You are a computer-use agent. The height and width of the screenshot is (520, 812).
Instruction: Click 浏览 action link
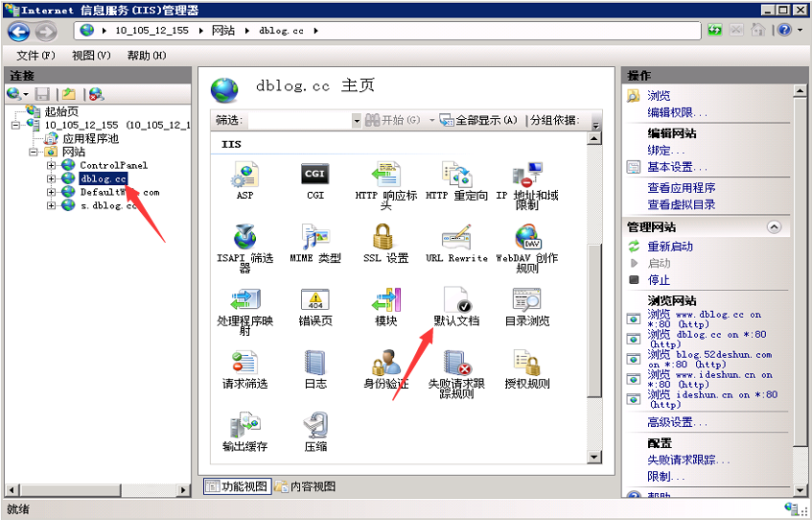click(x=659, y=95)
